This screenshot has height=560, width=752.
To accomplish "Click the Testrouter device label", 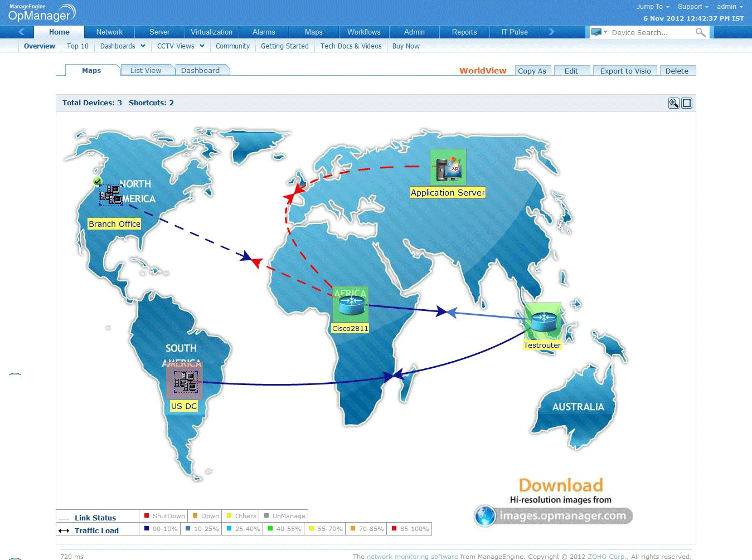I will point(542,345).
